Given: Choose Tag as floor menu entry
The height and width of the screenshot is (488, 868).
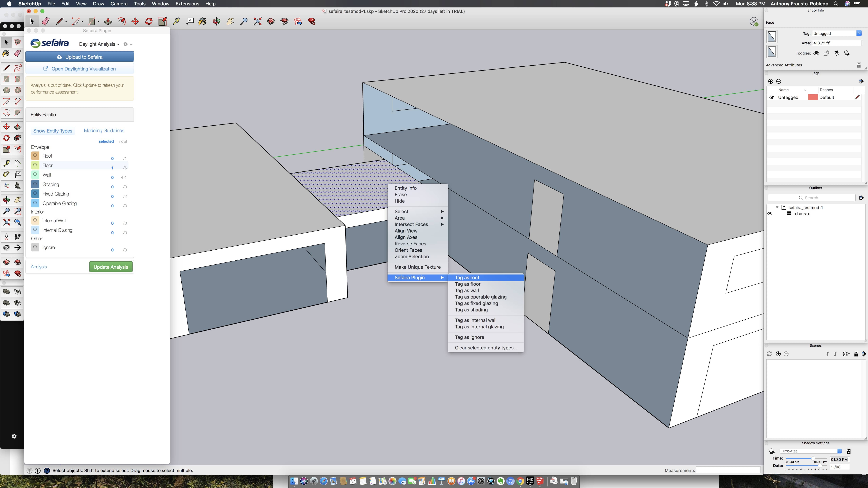Looking at the screenshot, I should 467,284.
